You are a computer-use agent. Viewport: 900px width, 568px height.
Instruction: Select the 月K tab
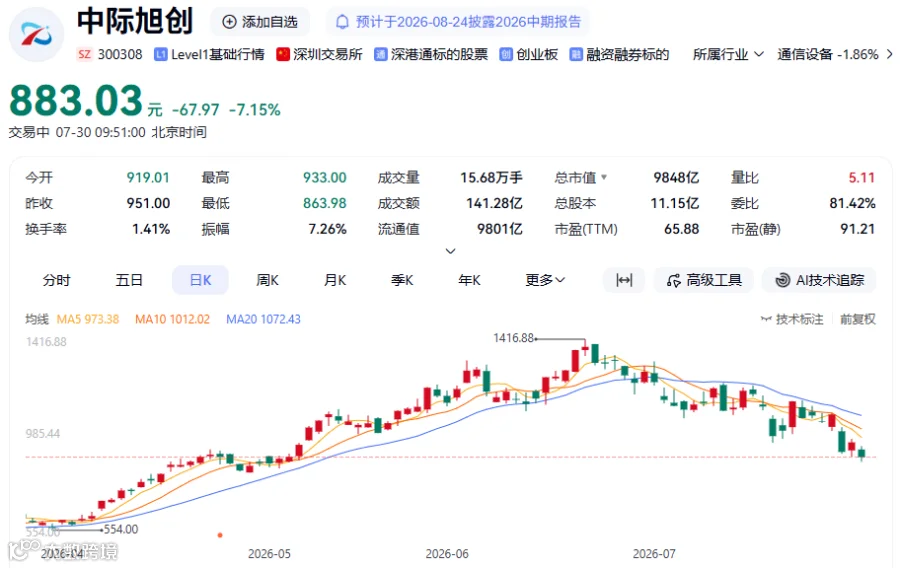(x=335, y=280)
